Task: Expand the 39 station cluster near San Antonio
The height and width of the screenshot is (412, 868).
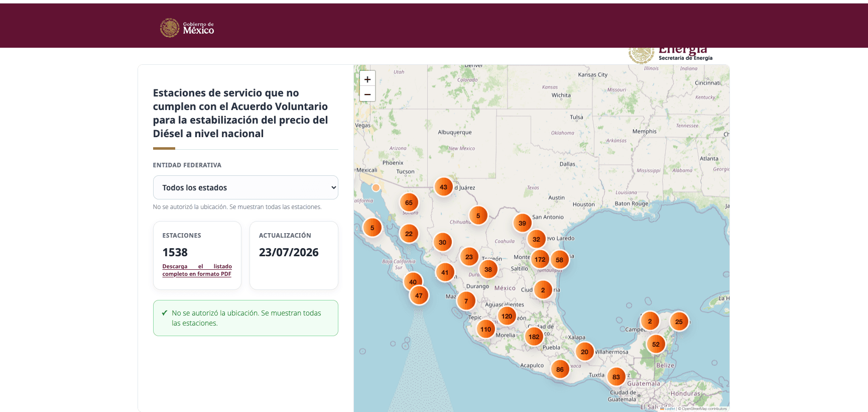Action: click(522, 223)
